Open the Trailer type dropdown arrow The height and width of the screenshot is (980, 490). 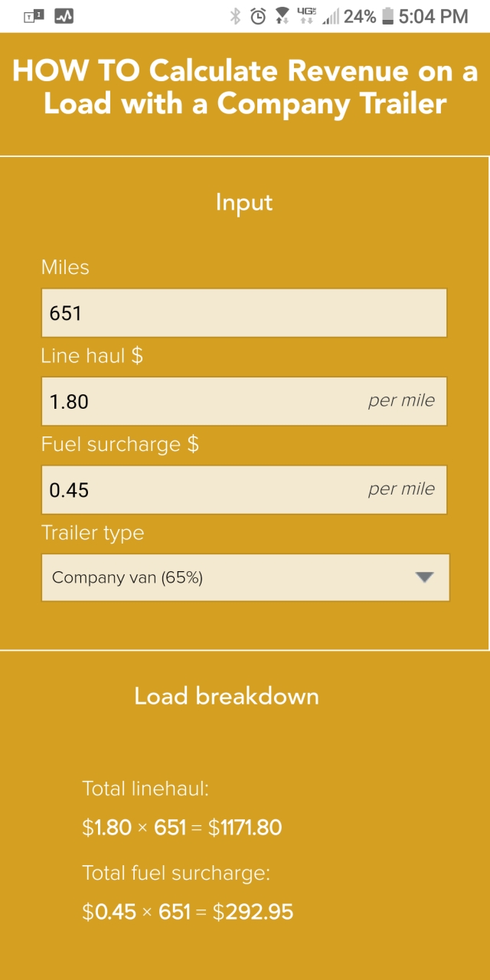click(425, 577)
